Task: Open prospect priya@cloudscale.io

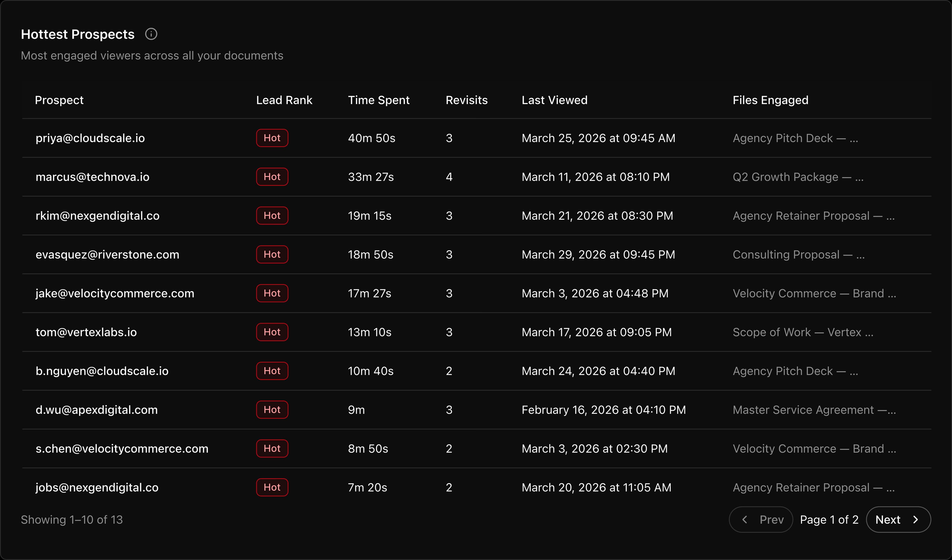Action: point(90,138)
